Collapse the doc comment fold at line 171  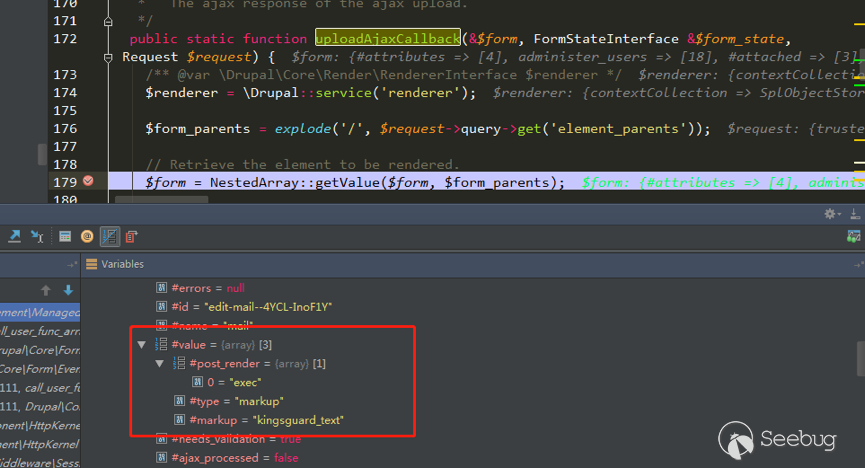click(x=108, y=22)
